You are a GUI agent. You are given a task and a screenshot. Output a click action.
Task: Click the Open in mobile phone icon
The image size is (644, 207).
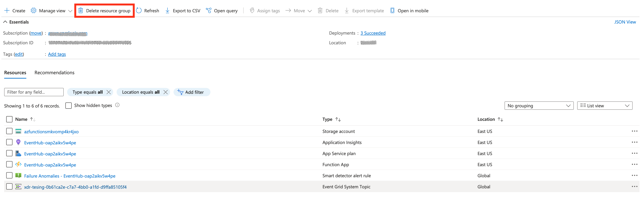point(392,11)
